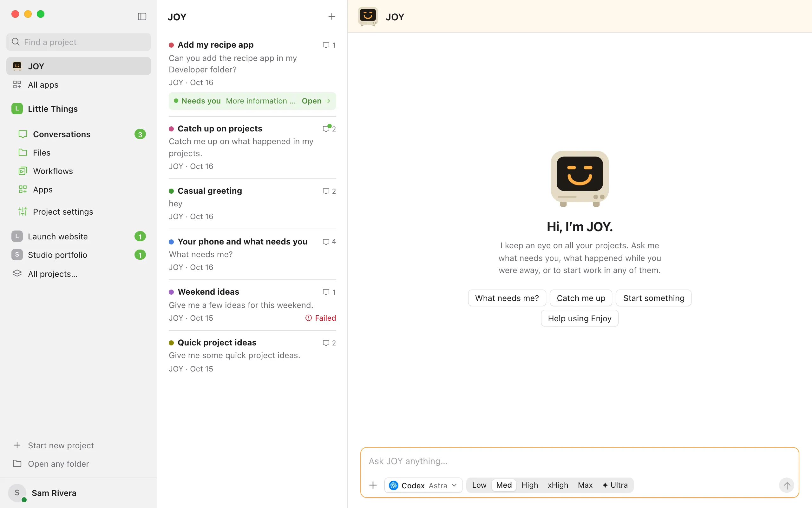Open the All apps grid icon
This screenshot has height=508, width=812.
click(x=17, y=84)
